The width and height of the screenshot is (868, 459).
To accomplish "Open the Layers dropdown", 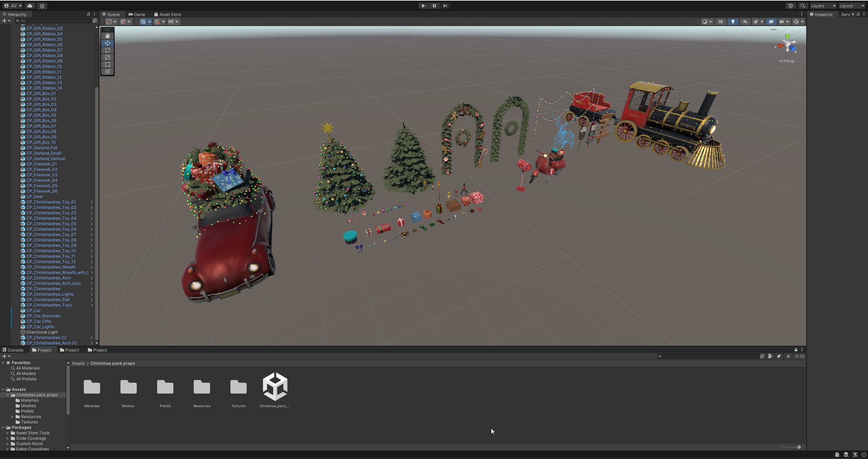I will tap(823, 6).
